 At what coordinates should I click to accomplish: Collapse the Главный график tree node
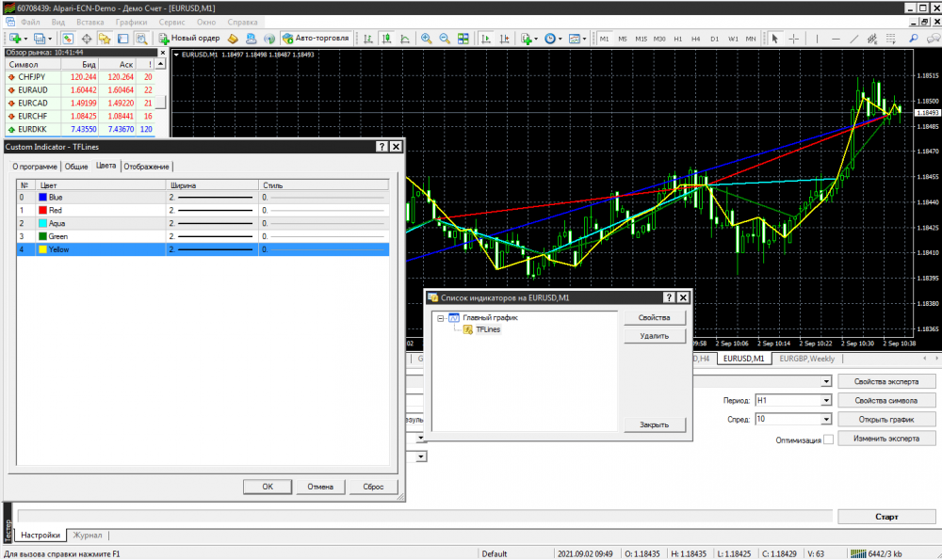coord(440,318)
